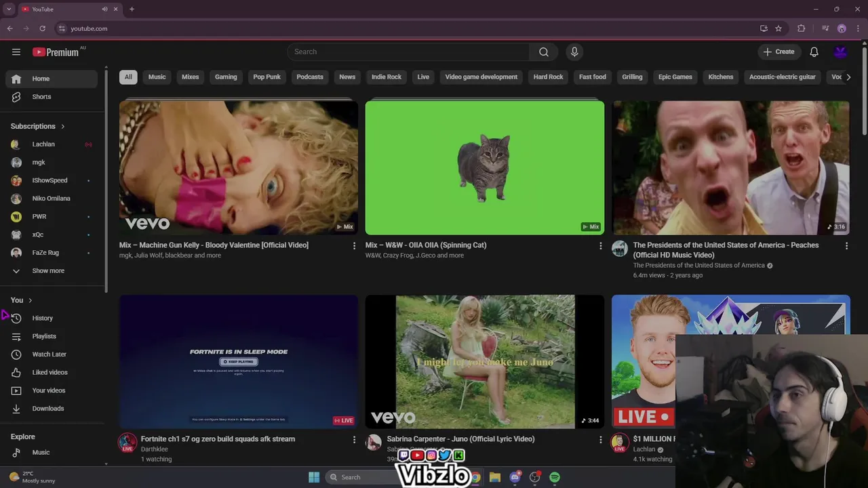Expand Show more subscriptions
This screenshot has width=868, height=488.
coord(52,271)
